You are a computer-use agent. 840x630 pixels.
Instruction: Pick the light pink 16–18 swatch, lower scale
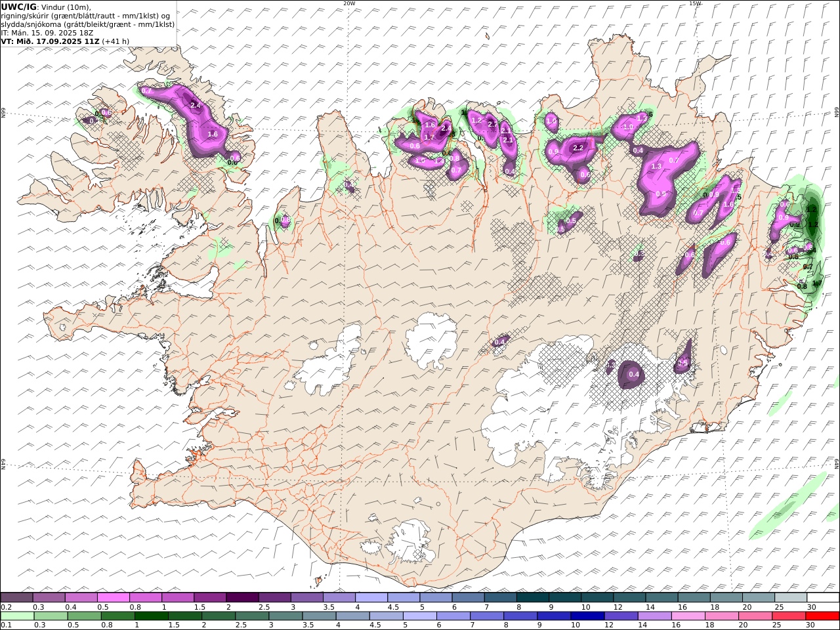[687, 616]
